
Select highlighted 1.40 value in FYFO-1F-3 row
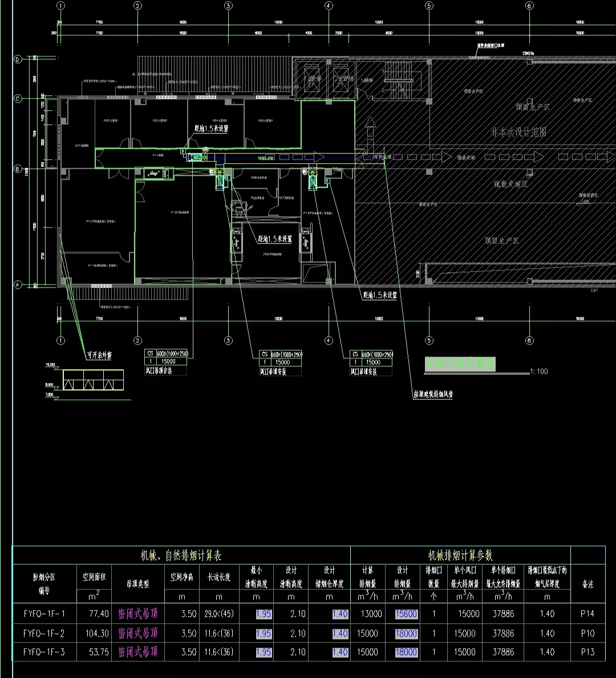click(340, 652)
